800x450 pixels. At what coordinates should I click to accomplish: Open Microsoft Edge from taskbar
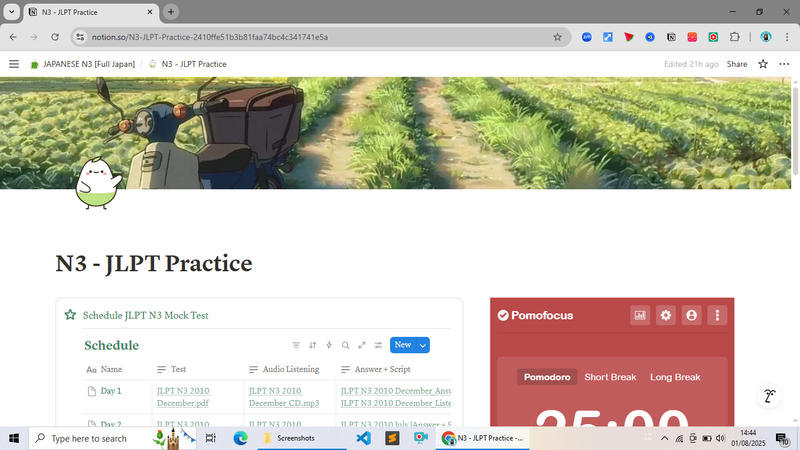(x=240, y=438)
